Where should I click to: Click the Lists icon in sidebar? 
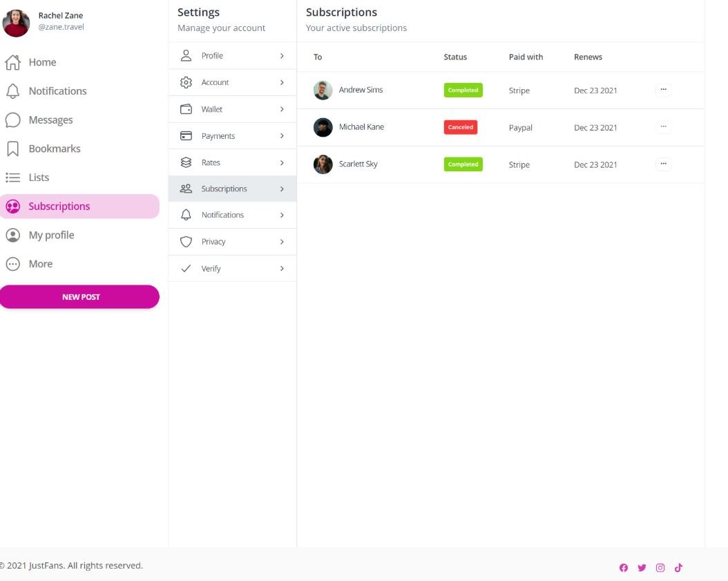12,178
